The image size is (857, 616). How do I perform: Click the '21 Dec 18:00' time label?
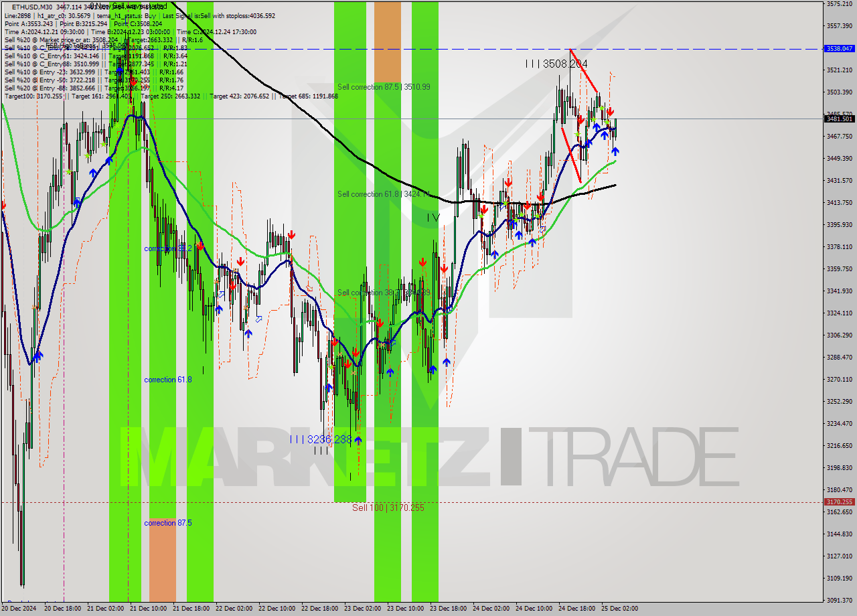point(191,609)
